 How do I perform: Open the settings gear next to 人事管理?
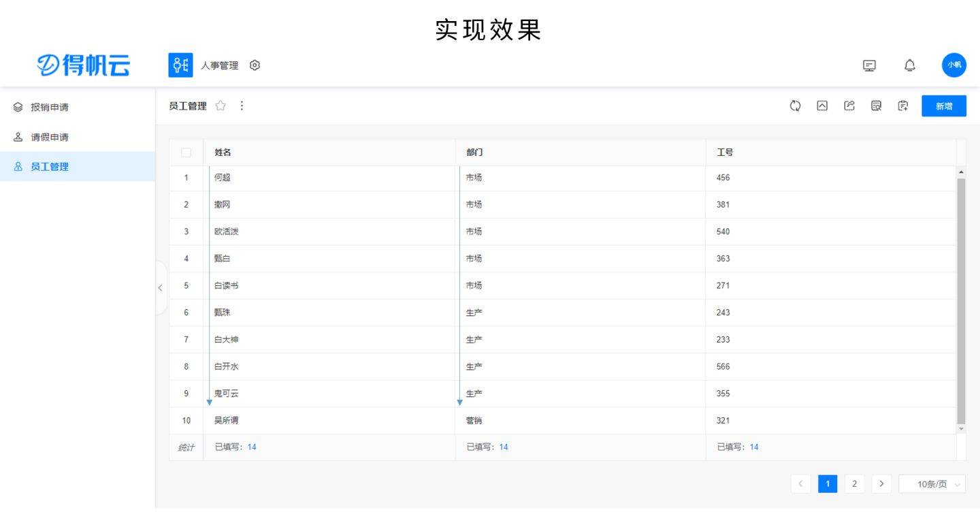pos(255,65)
